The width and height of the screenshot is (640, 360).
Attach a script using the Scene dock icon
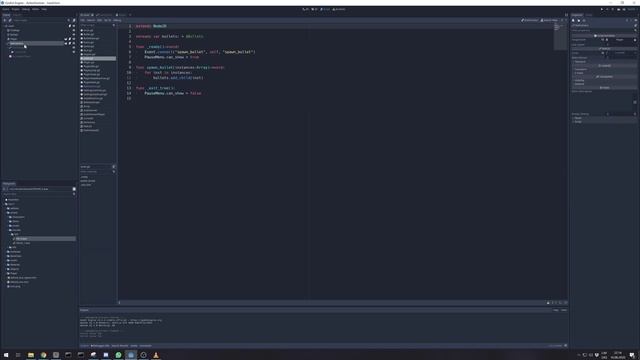pyautogui.click(x=74, y=20)
